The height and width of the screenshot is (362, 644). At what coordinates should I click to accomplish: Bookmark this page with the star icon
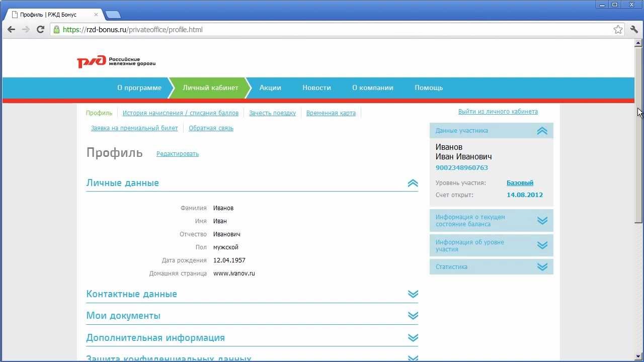[618, 30]
